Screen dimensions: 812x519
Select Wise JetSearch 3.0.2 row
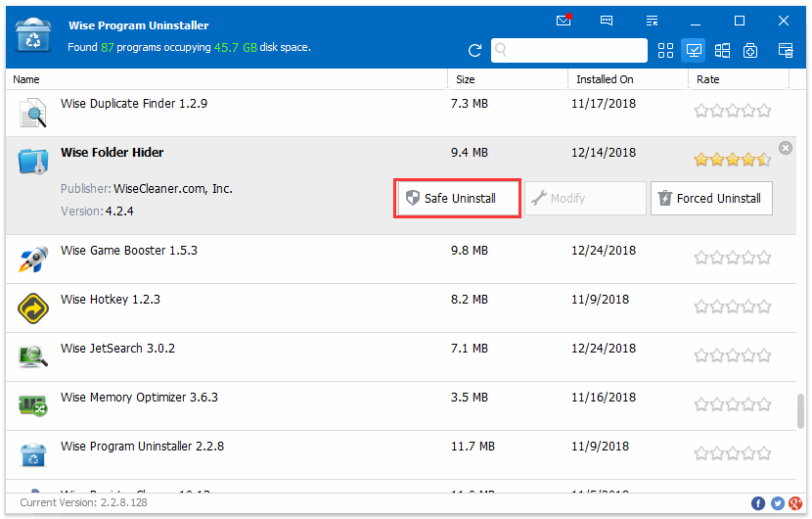[401, 356]
